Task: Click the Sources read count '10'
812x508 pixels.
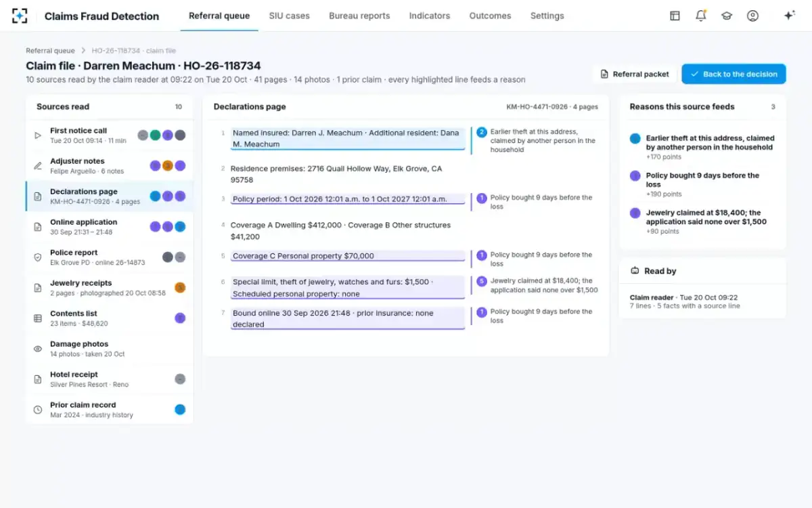Action: pos(179,107)
